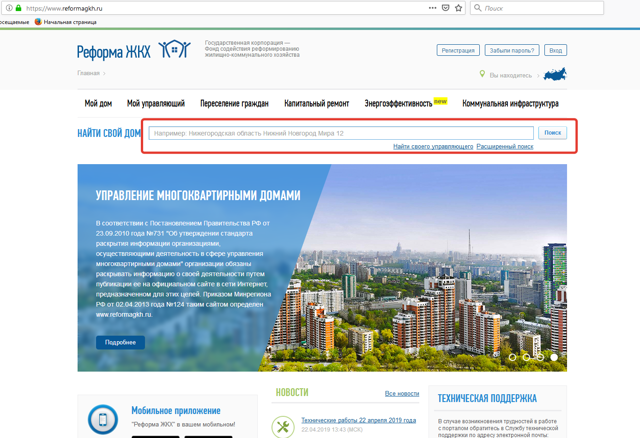Open the Расширенный поиск link
The image size is (640, 438).
[x=505, y=146]
